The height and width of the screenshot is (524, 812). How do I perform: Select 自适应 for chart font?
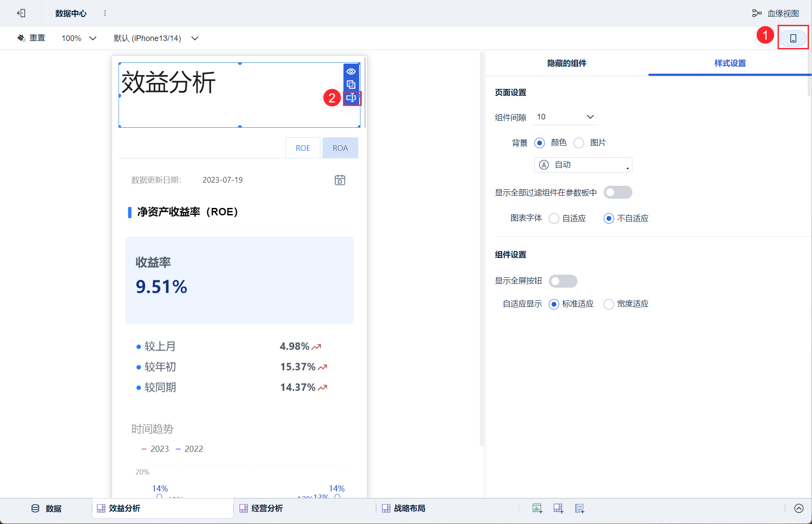pos(554,218)
